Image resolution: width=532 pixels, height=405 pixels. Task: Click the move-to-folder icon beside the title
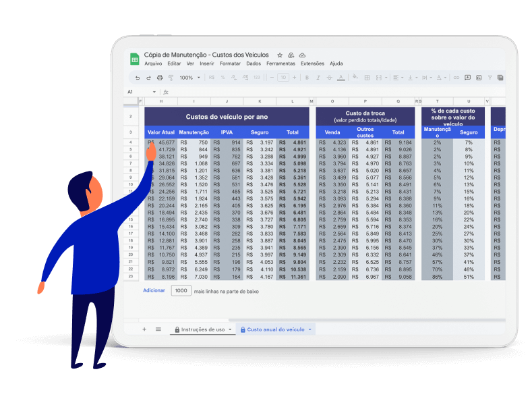(291, 55)
